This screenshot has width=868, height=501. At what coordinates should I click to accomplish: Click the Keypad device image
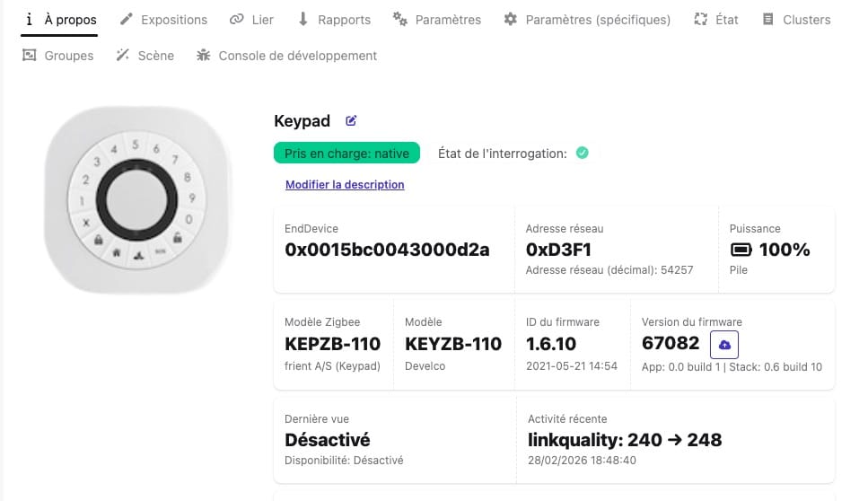(x=136, y=198)
